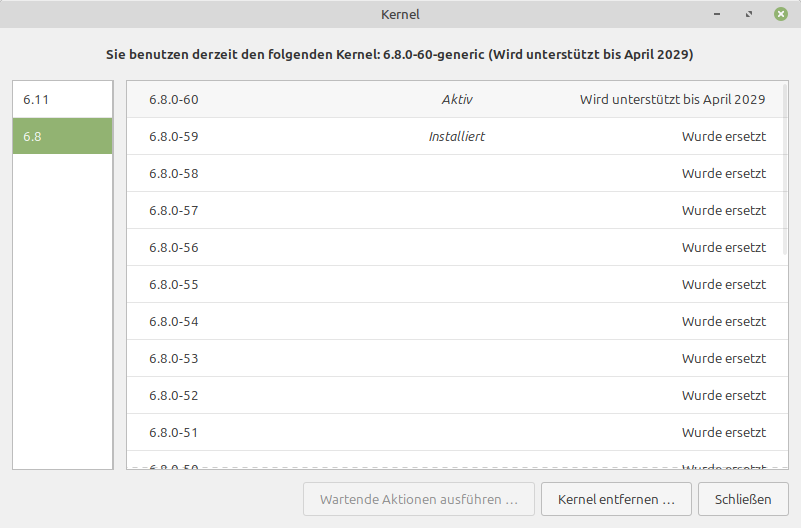Click 'Wartende Aktionen ausführen …' button
Image resolution: width=801 pixels, height=528 pixels.
click(418, 498)
